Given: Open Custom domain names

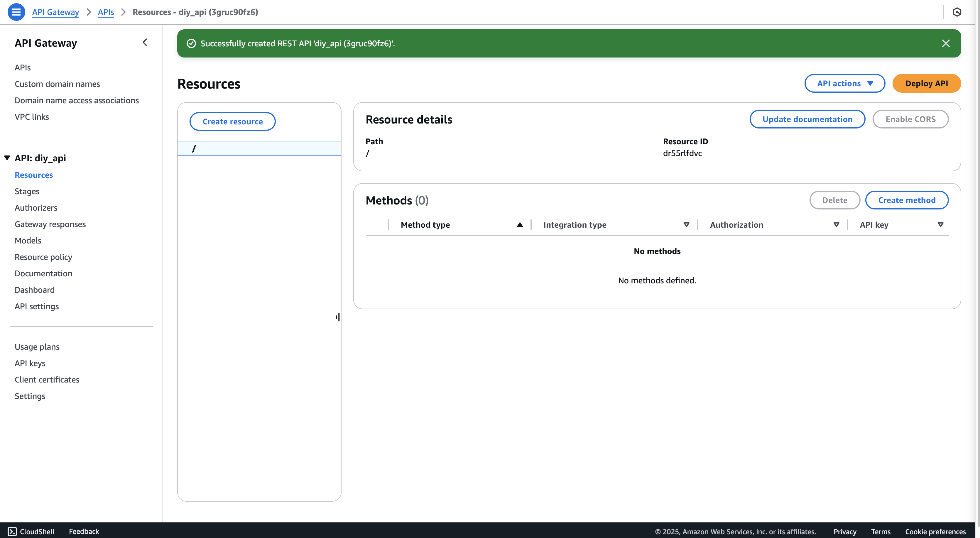Looking at the screenshot, I should pyautogui.click(x=58, y=84).
